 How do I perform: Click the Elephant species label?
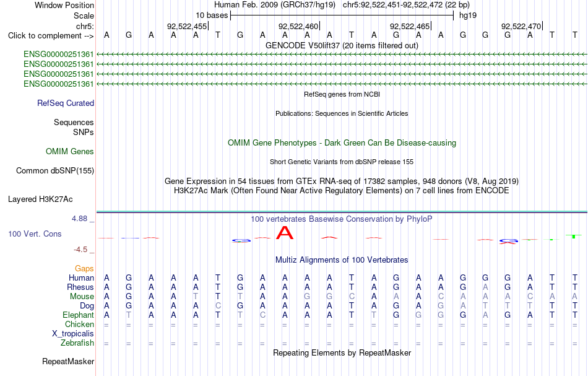(x=78, y=315)
